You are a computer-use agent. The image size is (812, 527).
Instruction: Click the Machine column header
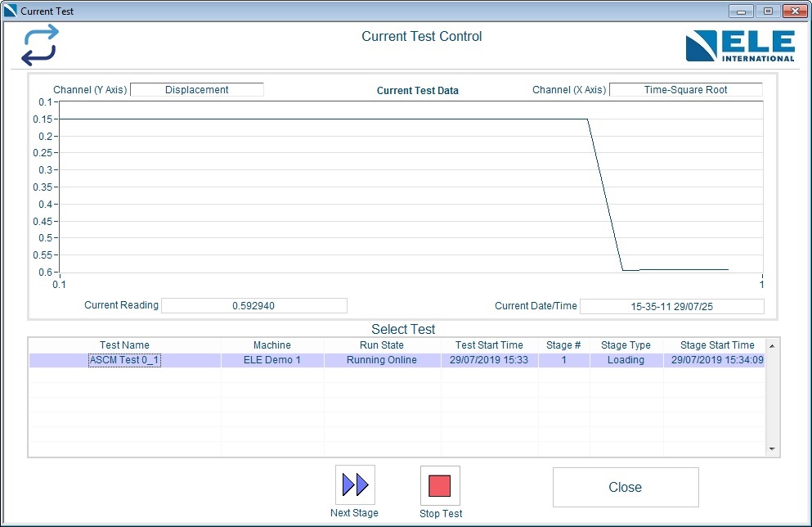(271, 345)
